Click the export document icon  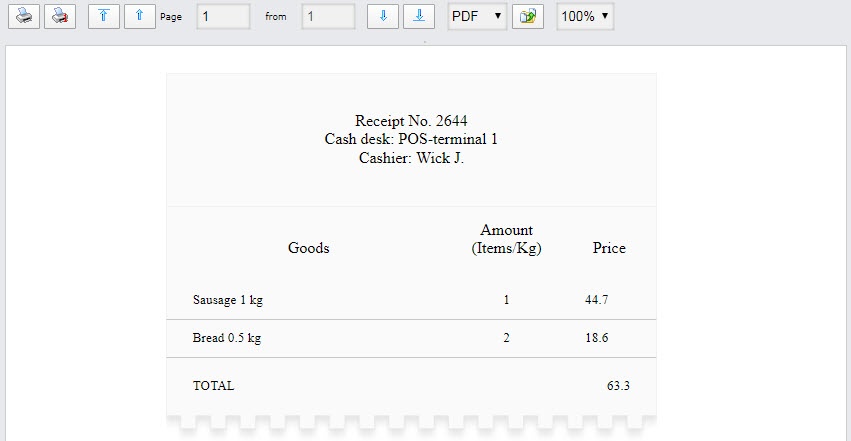[x=527, y=17]
